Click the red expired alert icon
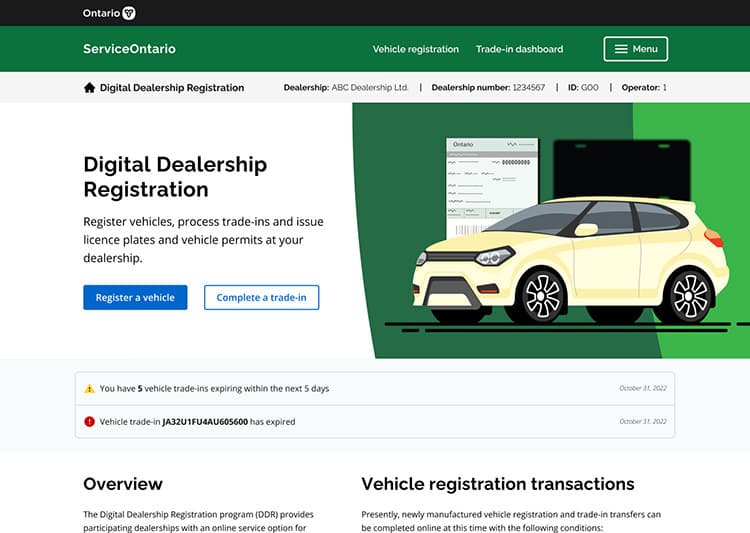The height and width of the screenshot is (533, 750). point(89,422)
